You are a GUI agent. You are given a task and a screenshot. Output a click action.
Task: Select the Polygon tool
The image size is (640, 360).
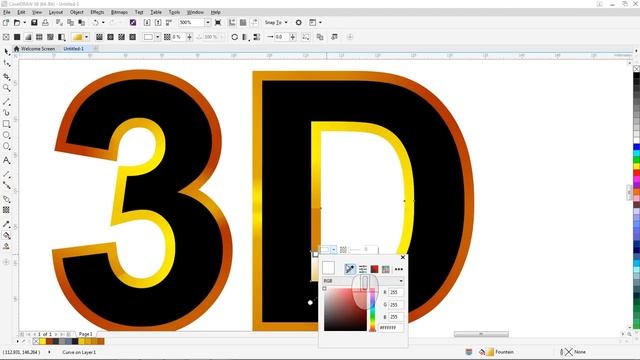7,146
